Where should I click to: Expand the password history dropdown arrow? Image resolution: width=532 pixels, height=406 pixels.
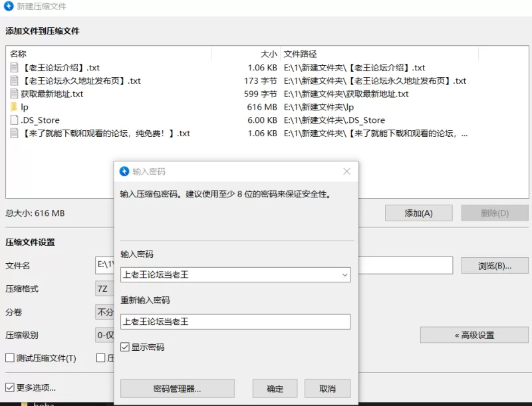(x=344, y=275)
